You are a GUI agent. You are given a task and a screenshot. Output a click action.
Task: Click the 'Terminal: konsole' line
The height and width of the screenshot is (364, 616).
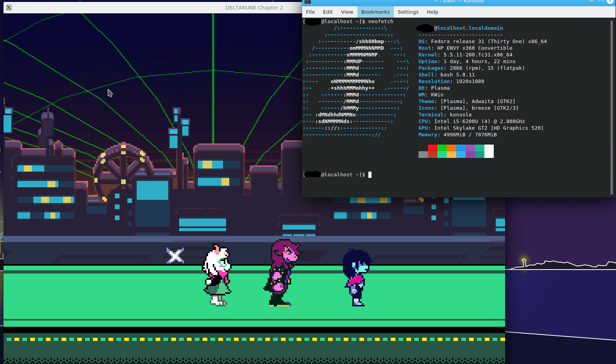point(445,115)
